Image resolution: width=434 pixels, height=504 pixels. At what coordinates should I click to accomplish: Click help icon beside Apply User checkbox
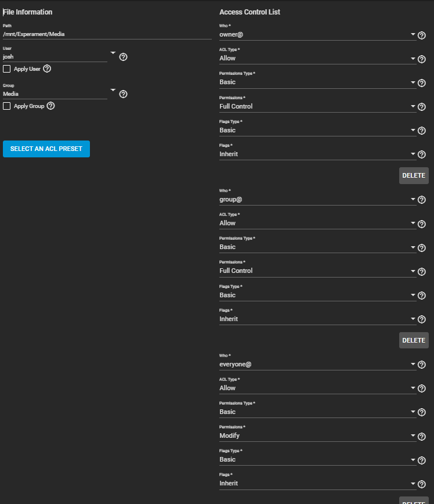[47, 69]
